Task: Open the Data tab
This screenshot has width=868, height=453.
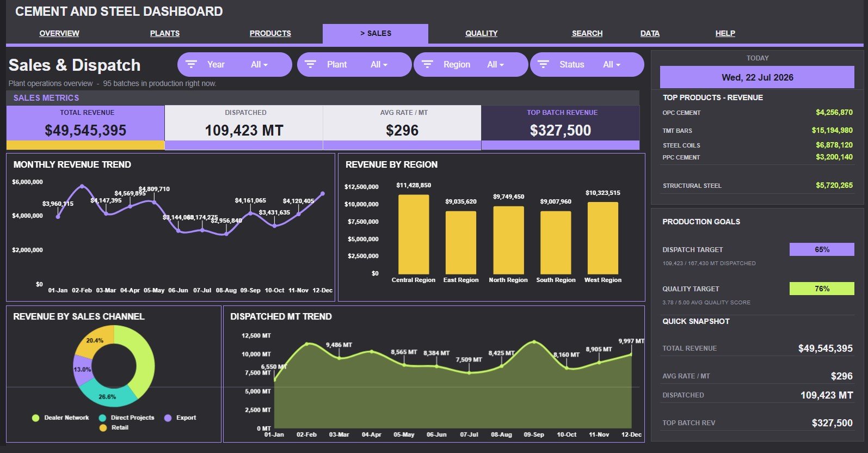Action: [x=650, y=33]
